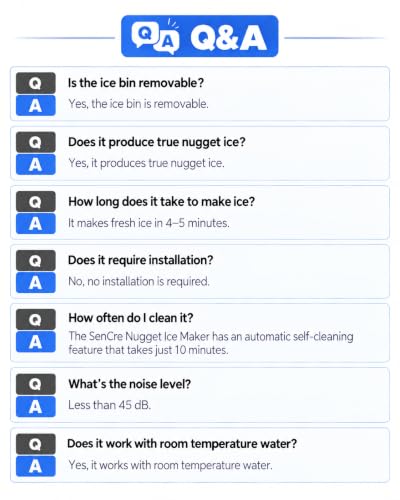Click the Q icon beside installation question
The width and height of the screenshot is (400, 500).
pyautogui.click(x=36, y=260)
